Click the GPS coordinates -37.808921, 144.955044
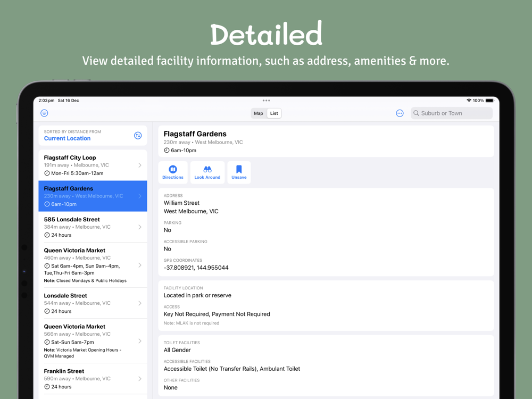Viewport: 532px width, 399px height. click(x=196, y=268)
